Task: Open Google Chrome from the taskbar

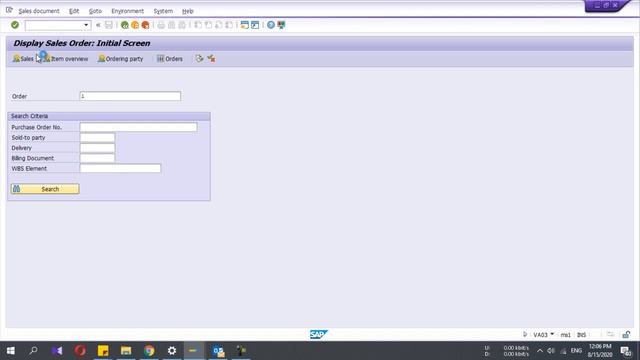Action: 149,351
